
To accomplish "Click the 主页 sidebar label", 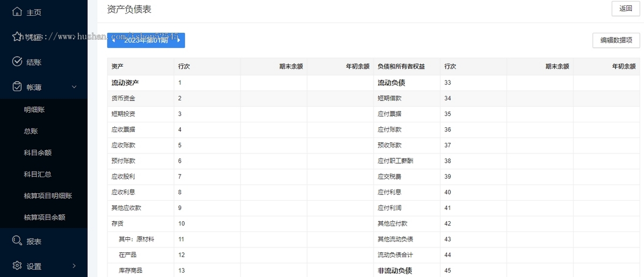I will pos(34,12).
